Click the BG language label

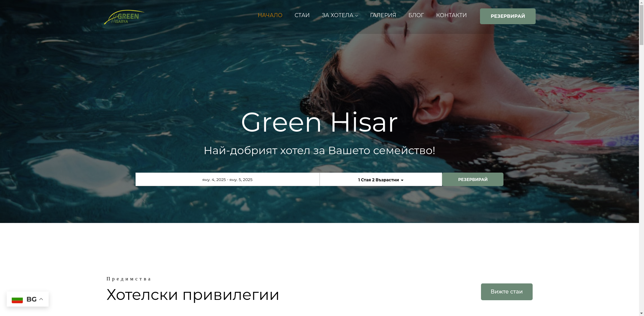[x=32, y=299]
